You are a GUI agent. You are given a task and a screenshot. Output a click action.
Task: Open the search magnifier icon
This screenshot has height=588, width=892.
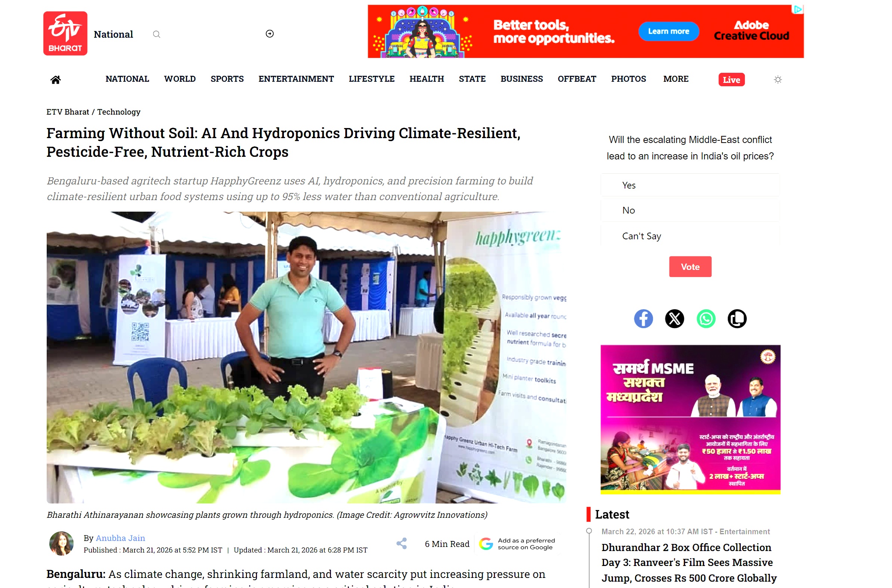[157, 34]
